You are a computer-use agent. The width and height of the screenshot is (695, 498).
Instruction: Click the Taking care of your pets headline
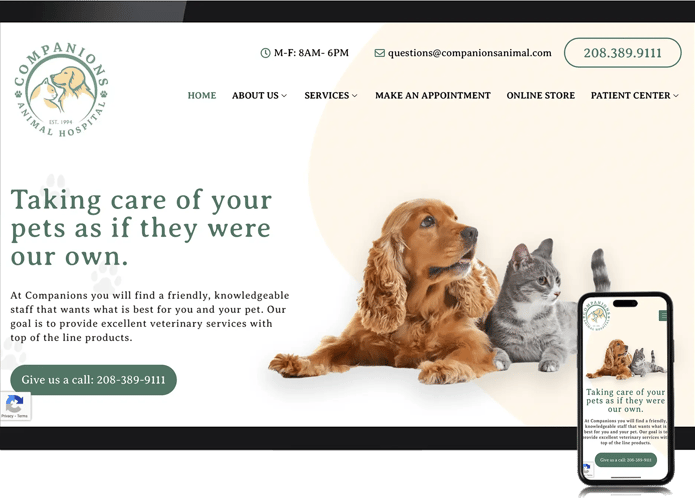click(x=141, y=228)
